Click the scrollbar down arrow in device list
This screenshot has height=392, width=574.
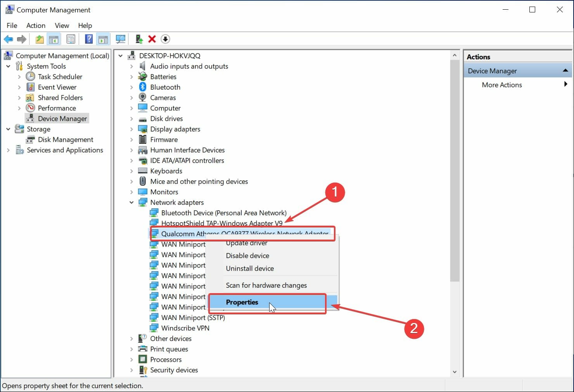click(455, 372)
